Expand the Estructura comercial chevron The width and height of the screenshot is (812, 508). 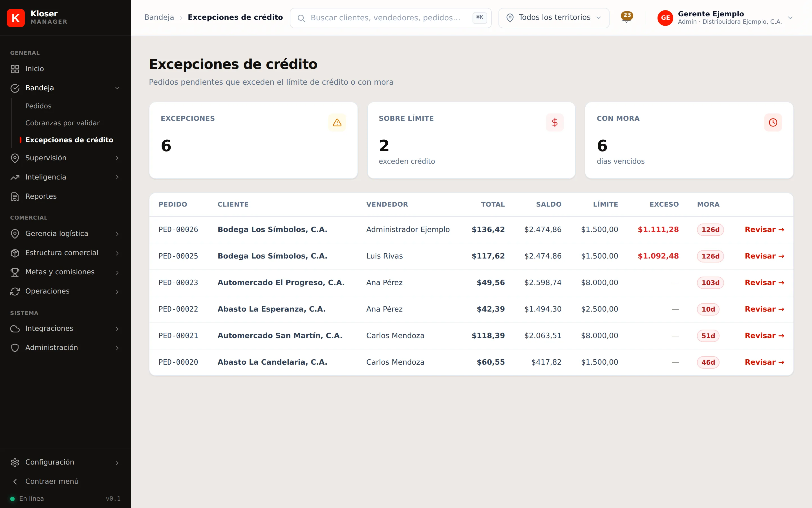point(117,253)
